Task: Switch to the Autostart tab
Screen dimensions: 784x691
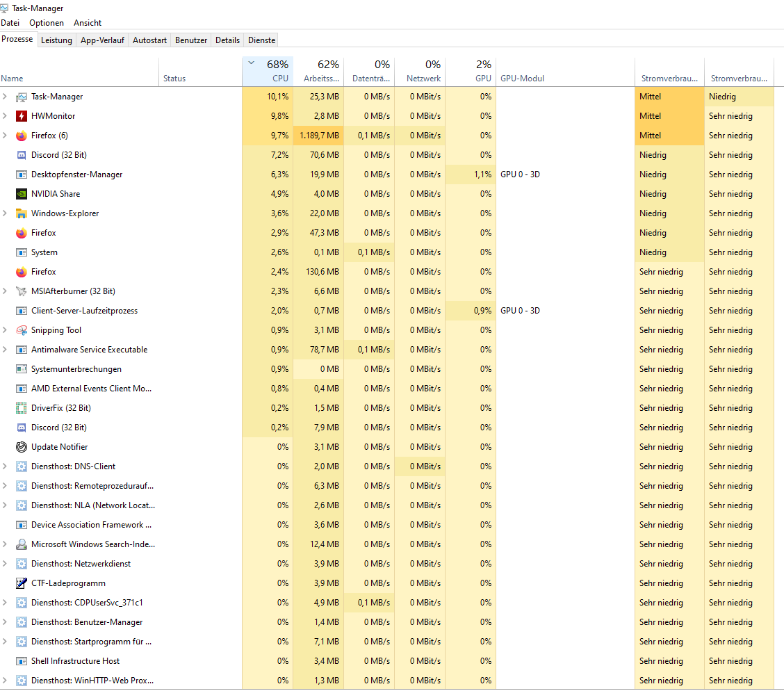Action: (x=149, y=40)
